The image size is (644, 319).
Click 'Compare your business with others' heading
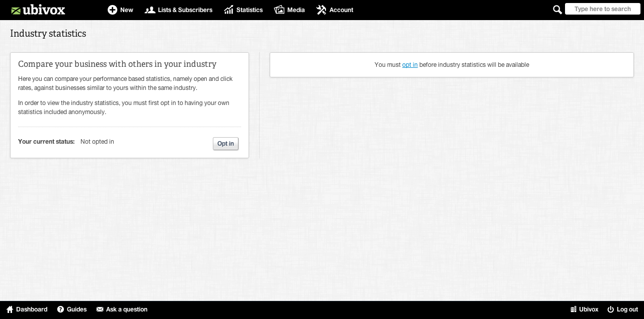click(x=117, y=64)
